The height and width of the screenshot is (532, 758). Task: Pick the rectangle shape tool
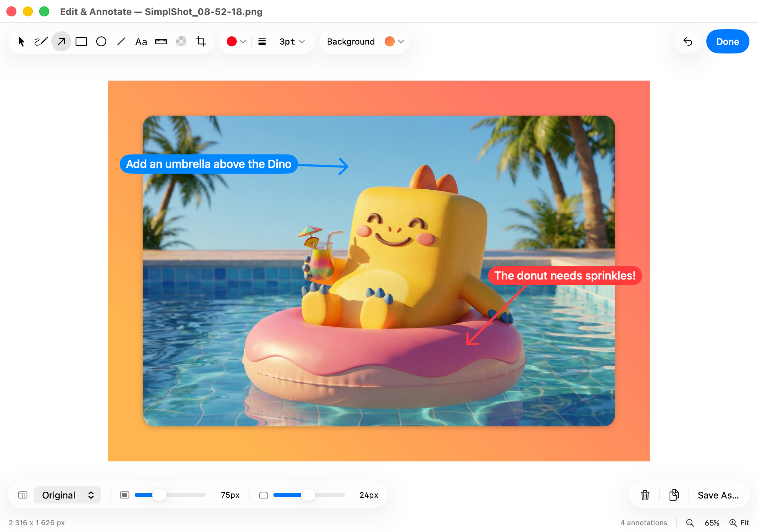click(x=81, y=42)
